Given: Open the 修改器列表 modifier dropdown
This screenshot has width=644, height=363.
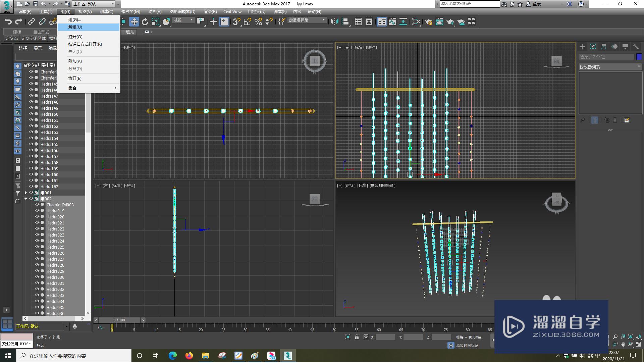Looking at the screenshot, I should click(610, 67).
